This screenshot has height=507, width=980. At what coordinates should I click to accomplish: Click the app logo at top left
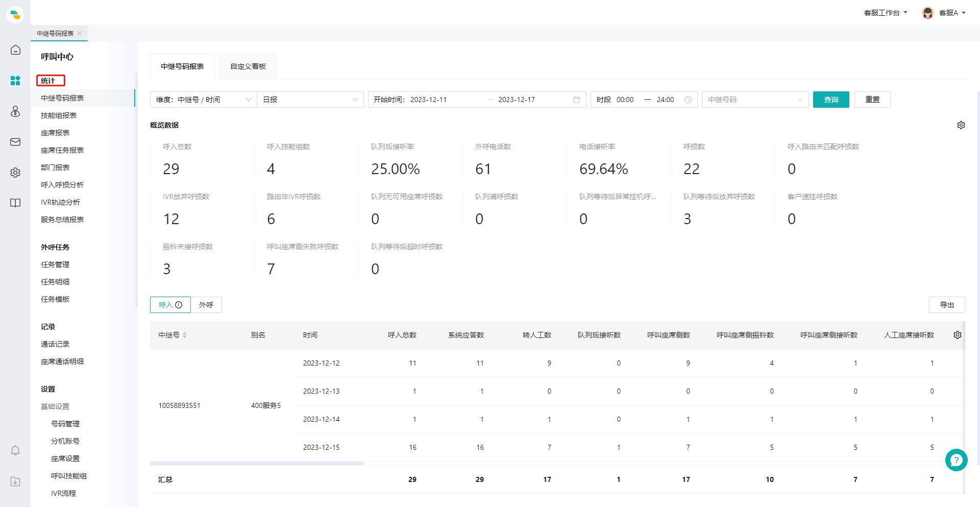click(15, 15)
